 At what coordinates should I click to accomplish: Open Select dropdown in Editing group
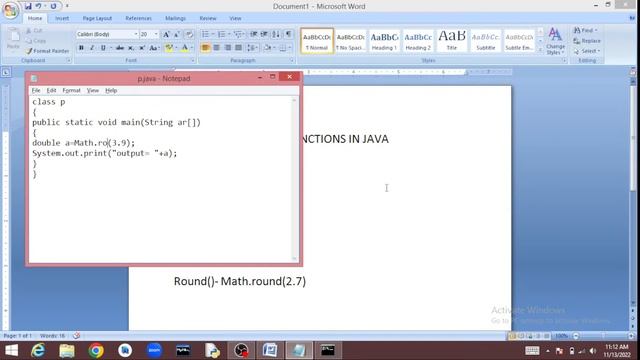click(x=587, y=51)
